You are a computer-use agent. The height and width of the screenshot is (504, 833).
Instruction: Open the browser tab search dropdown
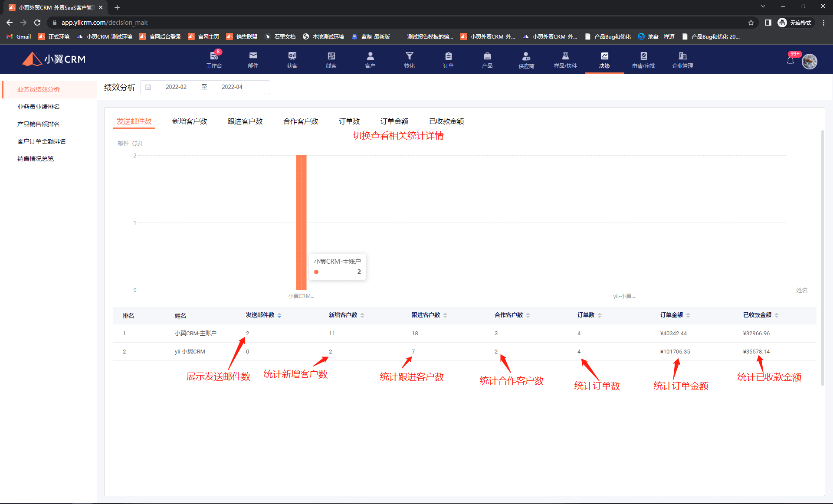(763, 6)
